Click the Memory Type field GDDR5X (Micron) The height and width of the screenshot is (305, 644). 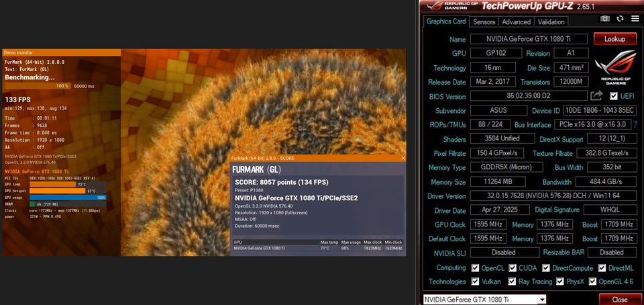tap(506, 167)
